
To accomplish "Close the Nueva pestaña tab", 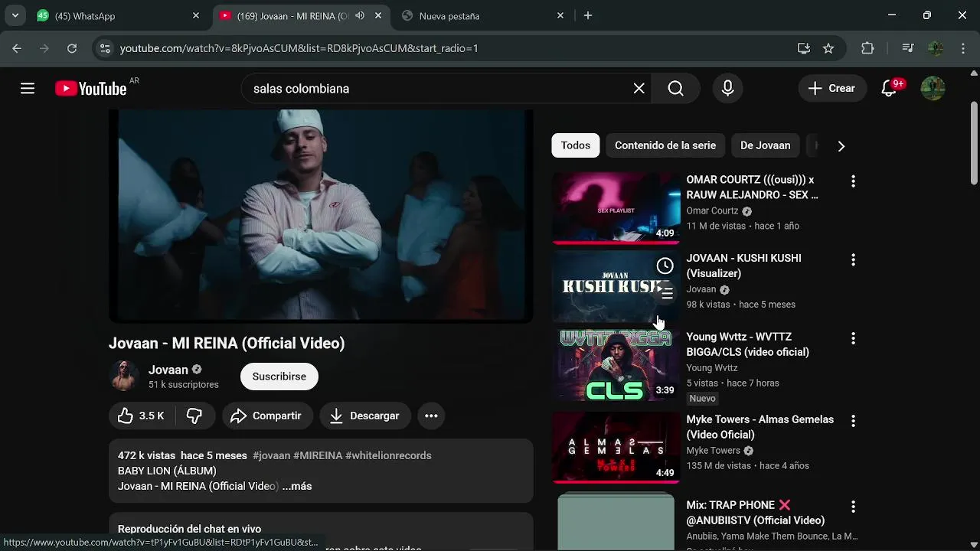I will tap(560, 15).
